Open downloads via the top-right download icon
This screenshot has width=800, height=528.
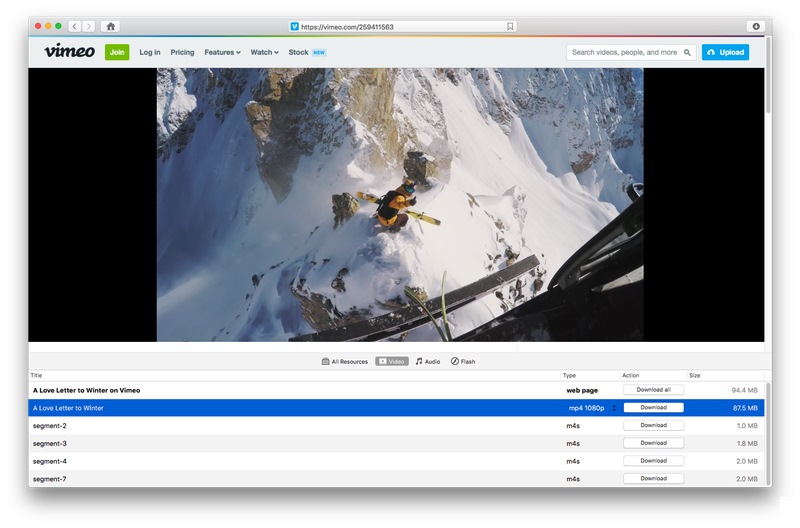click(x=756, y=27)
